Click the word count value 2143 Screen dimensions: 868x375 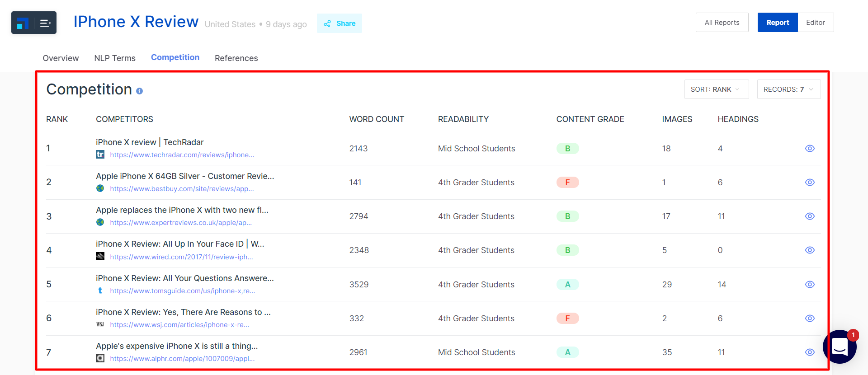[x=359, y=149]
